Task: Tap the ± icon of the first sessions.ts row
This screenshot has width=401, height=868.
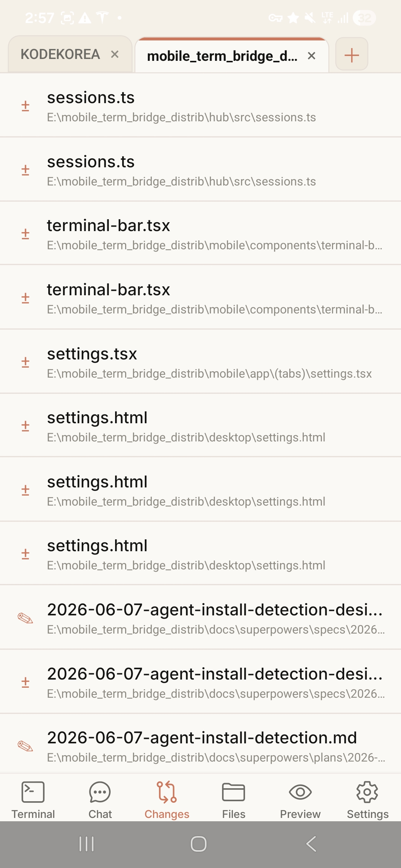Action: (x=25, y=106)
